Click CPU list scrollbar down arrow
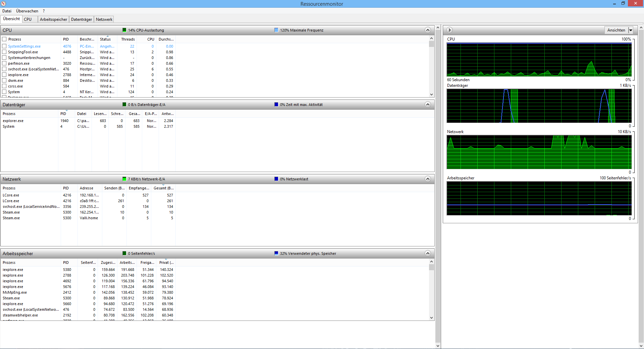The width and height of the screenshot is (644, 349). 431,95
